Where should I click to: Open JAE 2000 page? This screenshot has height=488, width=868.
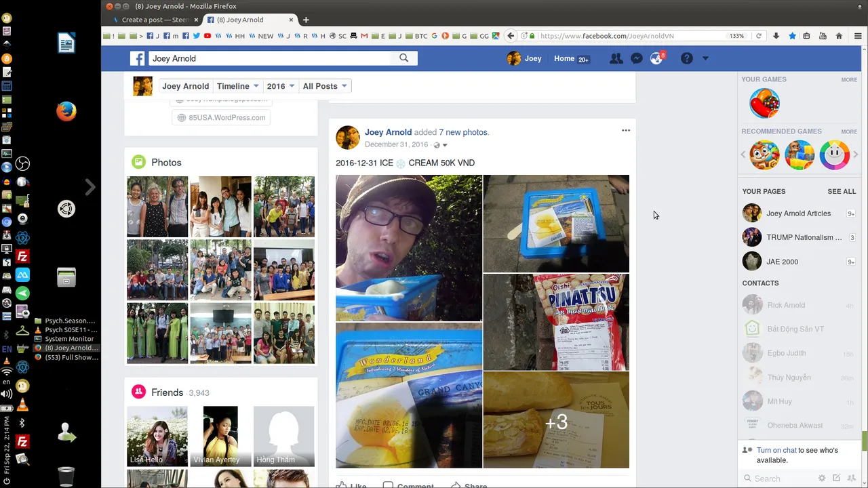pyautogui.click(x=799, y=262)
